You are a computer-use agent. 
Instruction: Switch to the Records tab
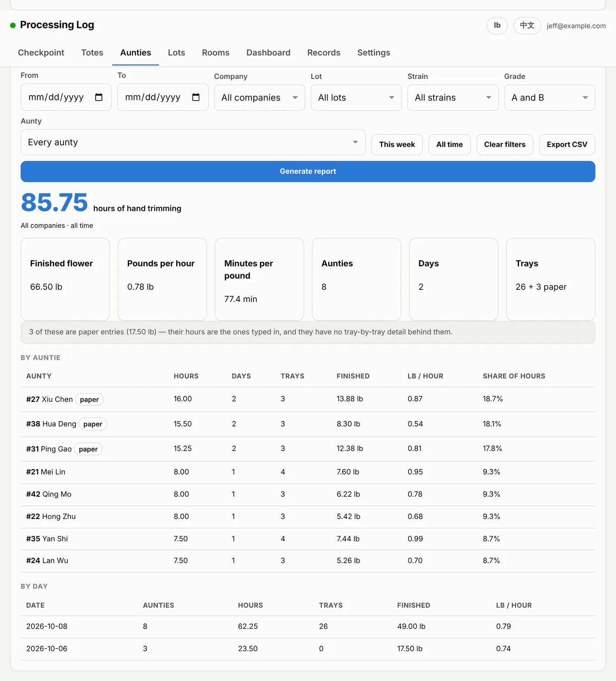click(x=324, y=53)
